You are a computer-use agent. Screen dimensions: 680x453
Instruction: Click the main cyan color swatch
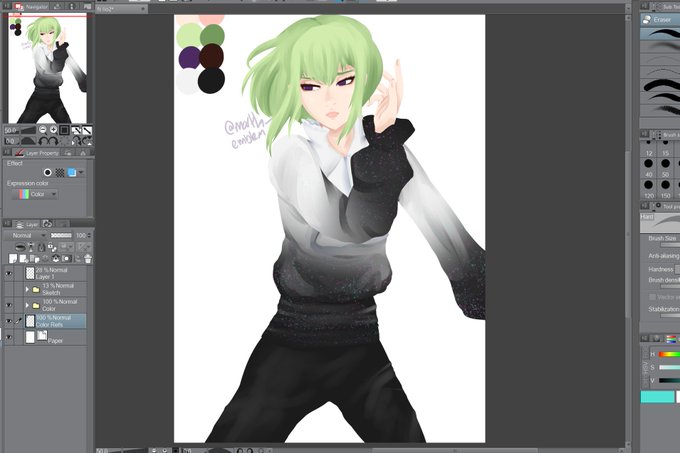tap(657, 397)
